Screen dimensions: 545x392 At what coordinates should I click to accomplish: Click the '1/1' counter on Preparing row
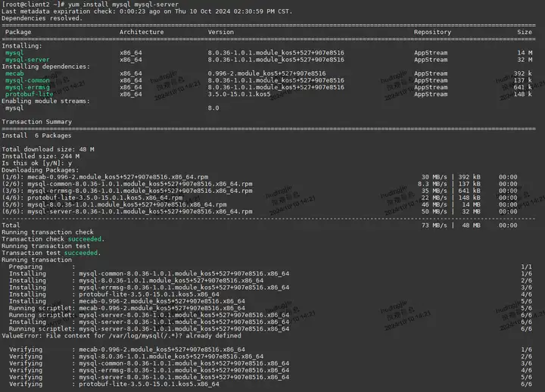526,267
